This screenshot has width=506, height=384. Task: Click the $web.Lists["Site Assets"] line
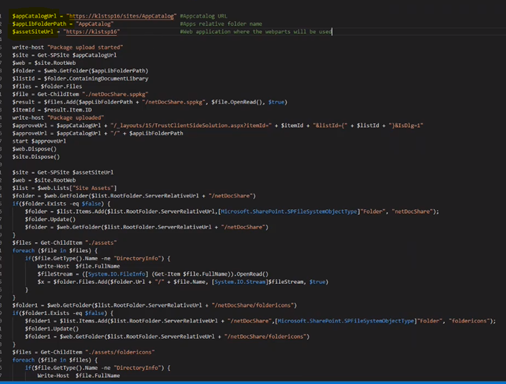click(x=64, y=188)
